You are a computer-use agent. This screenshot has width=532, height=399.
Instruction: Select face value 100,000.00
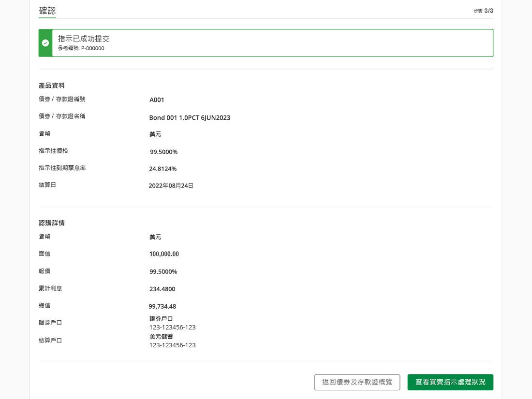coord(164,254)
